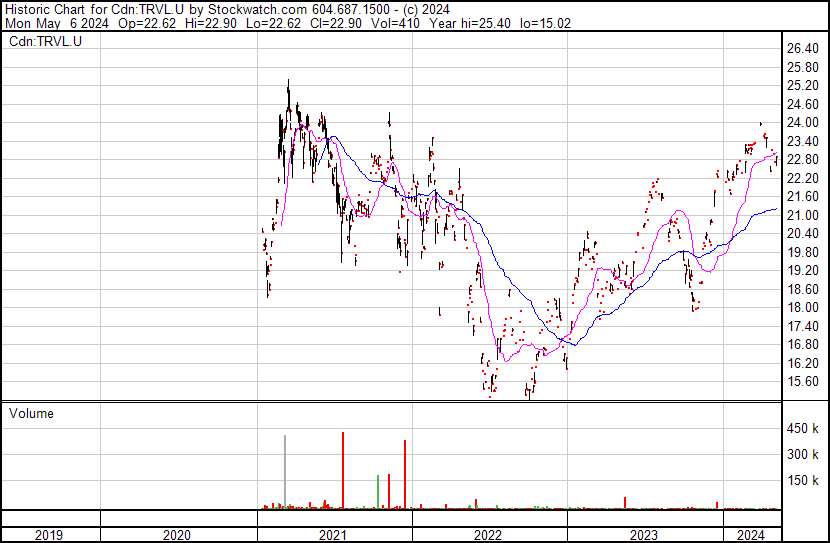830x543 pixels.
Task: Click the 150 k volume axis label
Action: click(802, 480)
